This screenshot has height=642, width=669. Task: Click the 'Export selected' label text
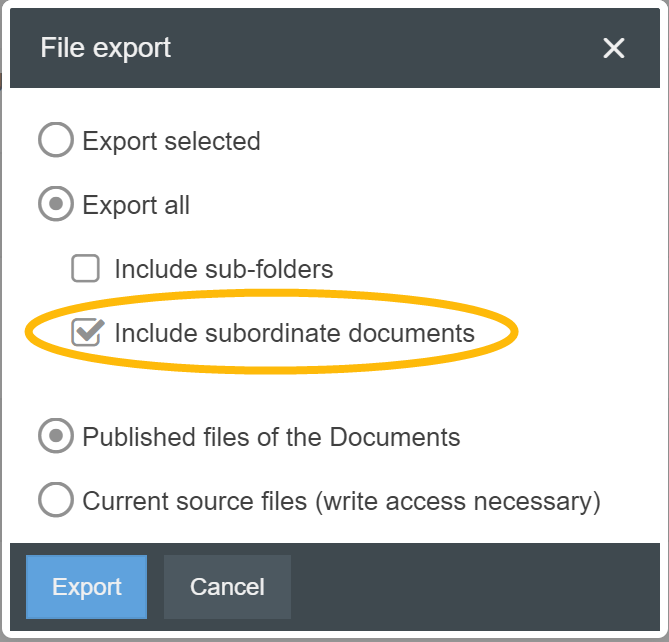coord(171,141)
